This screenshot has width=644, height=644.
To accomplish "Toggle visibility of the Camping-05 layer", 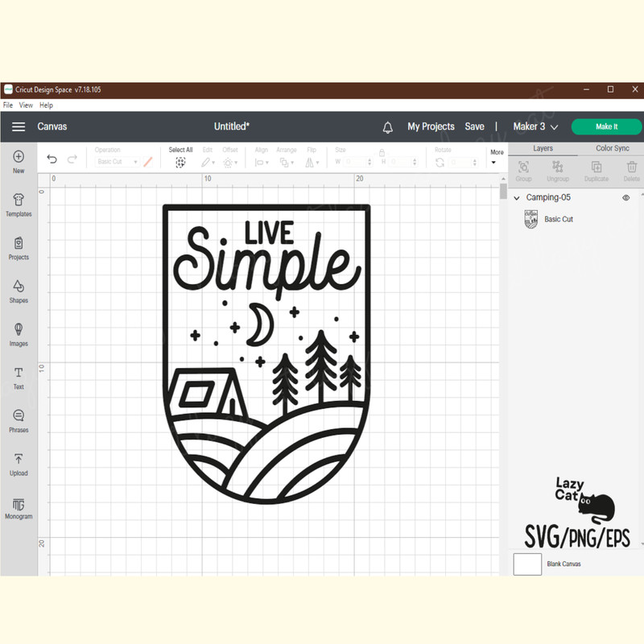I will pyautogui.click(x=625, y=197).
